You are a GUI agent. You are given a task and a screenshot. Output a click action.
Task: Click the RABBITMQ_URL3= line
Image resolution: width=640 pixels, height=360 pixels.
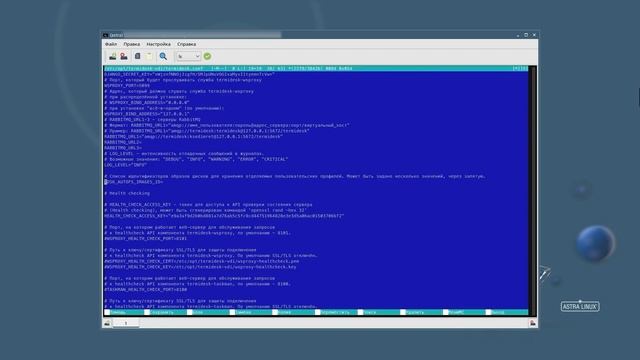click(x=123, y=148)
